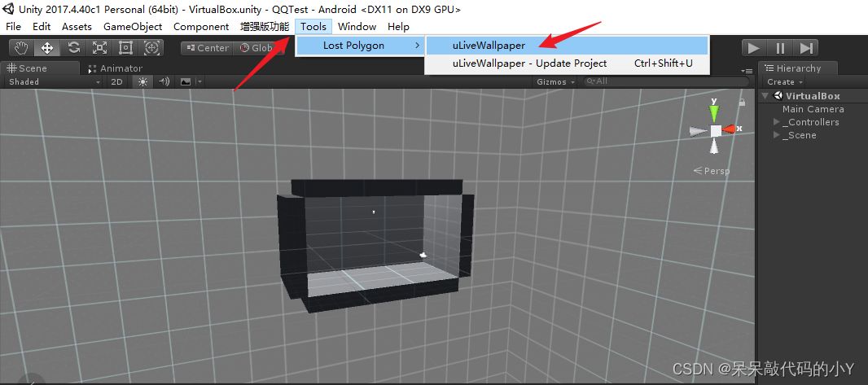Click the Unity logo in title bar
This screenshot has width=868, height=385.
[x=9, y=9]
